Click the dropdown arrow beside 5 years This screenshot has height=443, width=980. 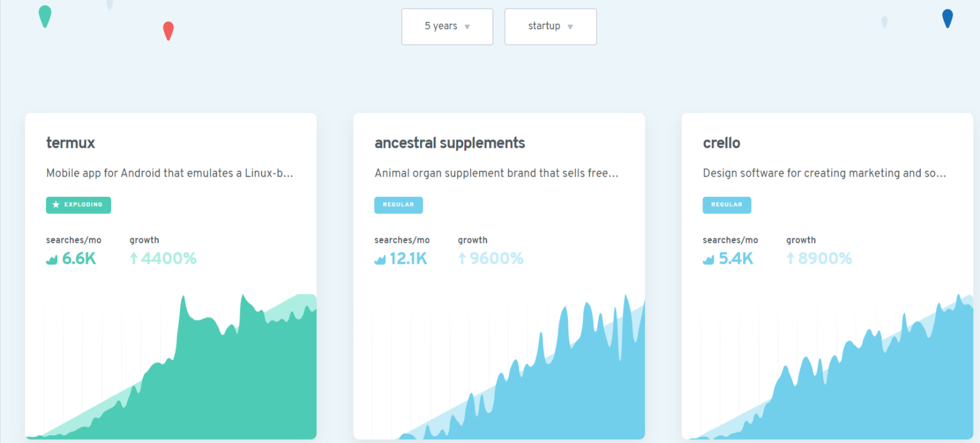coord(467,27)
